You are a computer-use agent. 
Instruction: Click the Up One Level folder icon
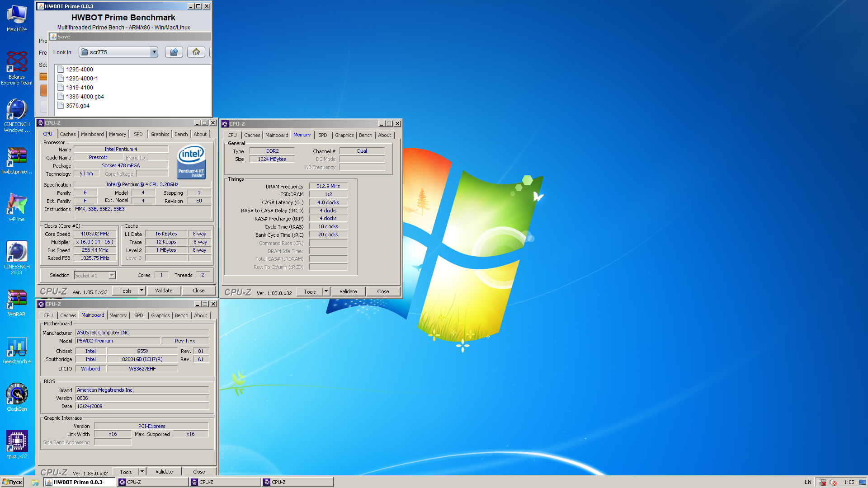tap(174, 52)
